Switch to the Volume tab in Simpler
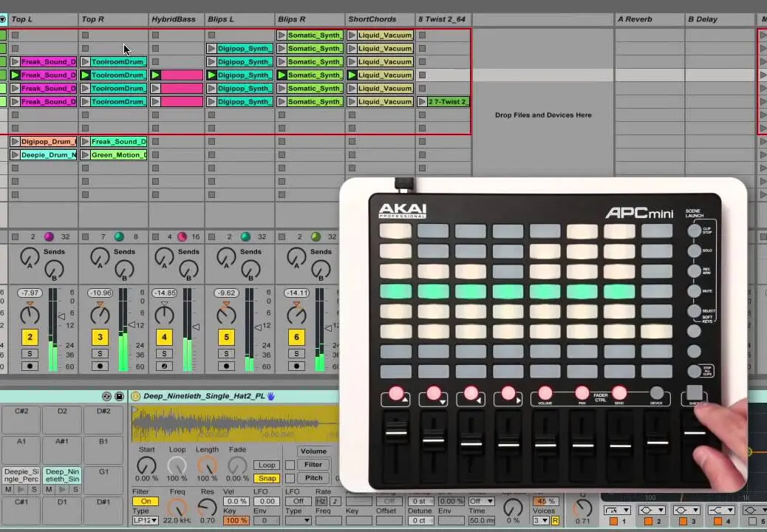 pyautogui.click(x=313, y=451)
